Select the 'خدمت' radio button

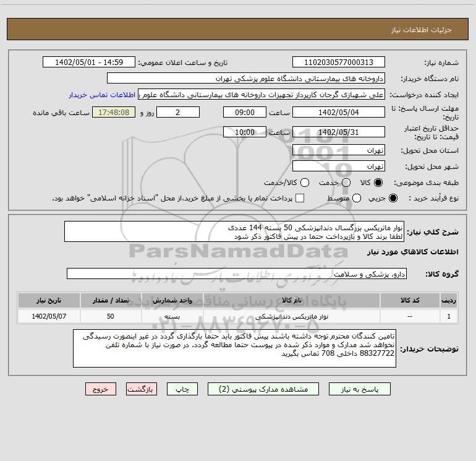pyautogui.click(x=346, y=183)
